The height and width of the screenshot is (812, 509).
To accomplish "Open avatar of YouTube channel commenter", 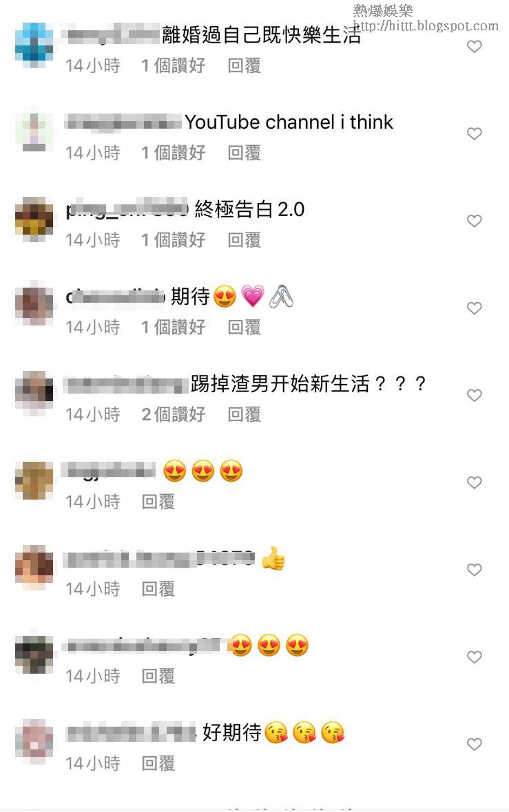I will point(34,132).
